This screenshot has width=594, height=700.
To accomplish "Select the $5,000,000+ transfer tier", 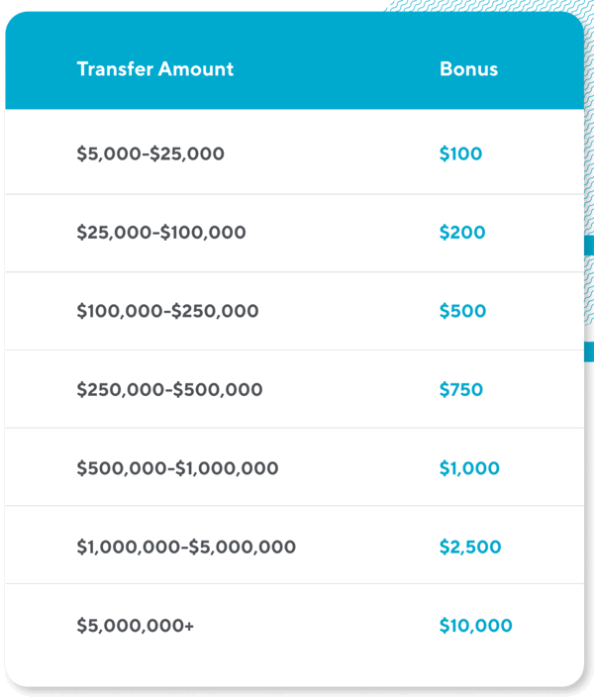I will tap(136, 626).
